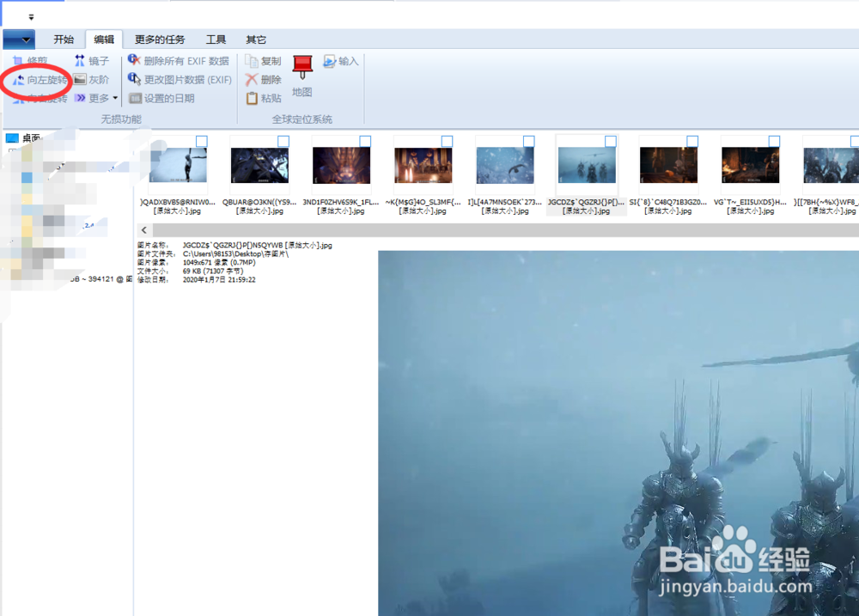Tick checkbox on SI{`8}`C48Q71B3GZ0 thumbnail
Image resolution: width=859 pixels, height=616 pixels.
pos(692,142)
